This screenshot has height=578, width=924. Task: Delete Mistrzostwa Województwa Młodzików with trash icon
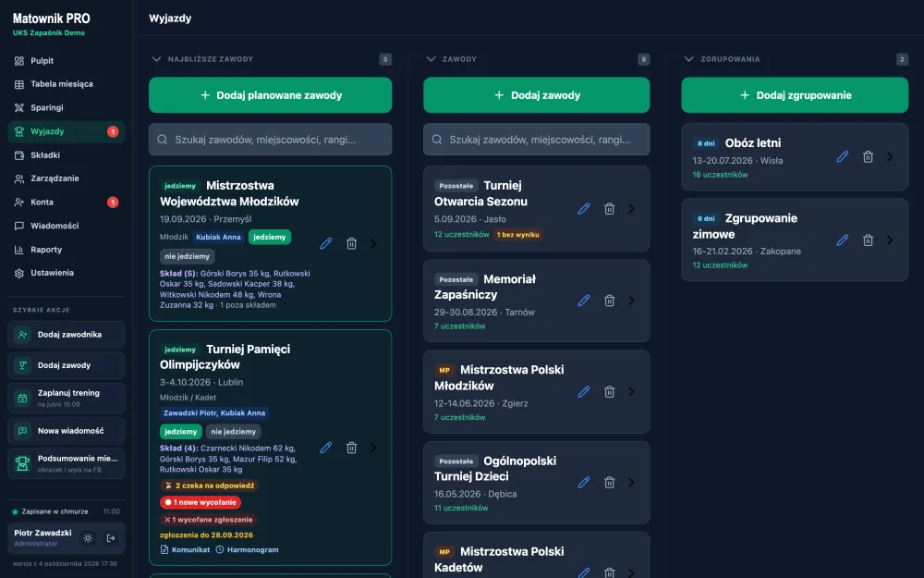tap(351, 243)
